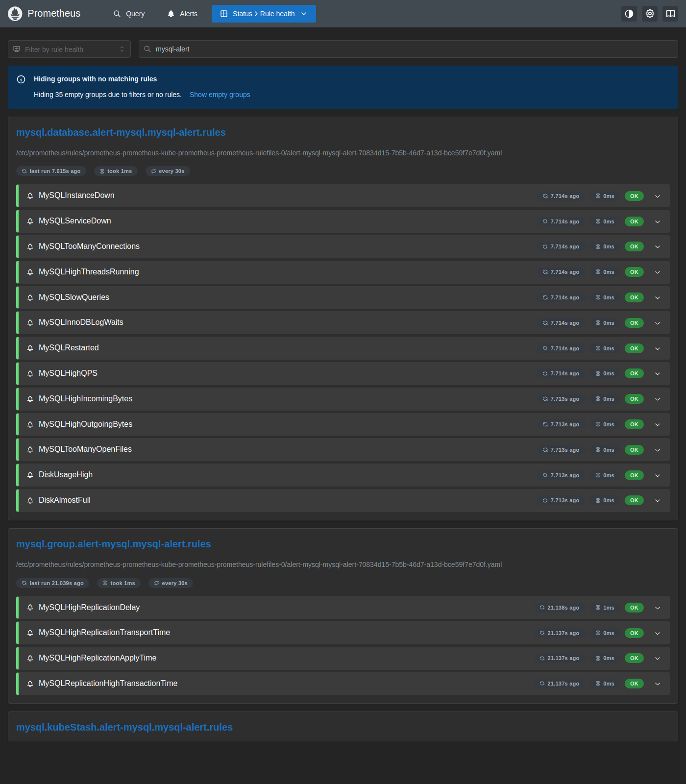
Task: Click the bell icon beside MySQLHighOutgoingBytes
Action: click(x=30, y=424)
